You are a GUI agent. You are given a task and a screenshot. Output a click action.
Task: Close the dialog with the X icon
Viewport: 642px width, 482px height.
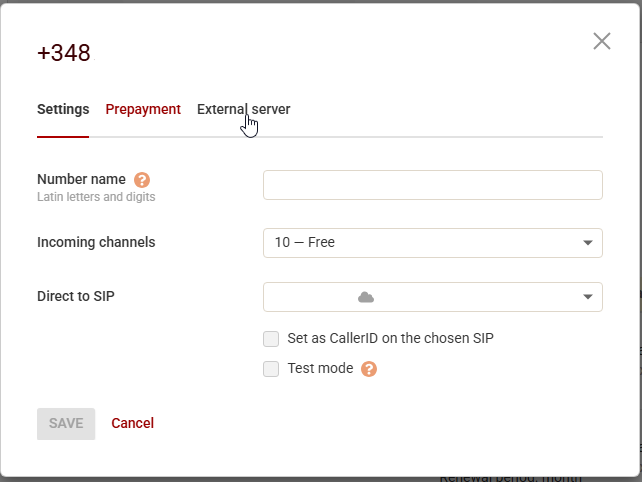(x=601, y=41)
